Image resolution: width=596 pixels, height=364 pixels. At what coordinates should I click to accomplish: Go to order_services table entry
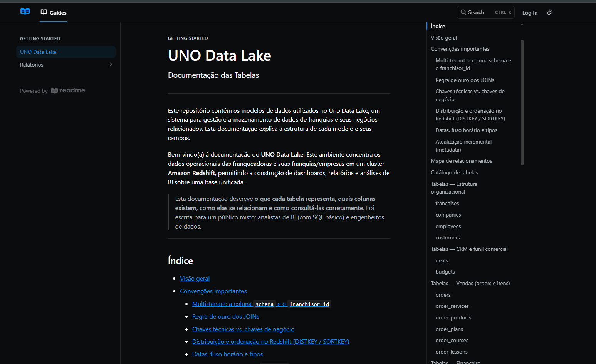coord(452,306)
